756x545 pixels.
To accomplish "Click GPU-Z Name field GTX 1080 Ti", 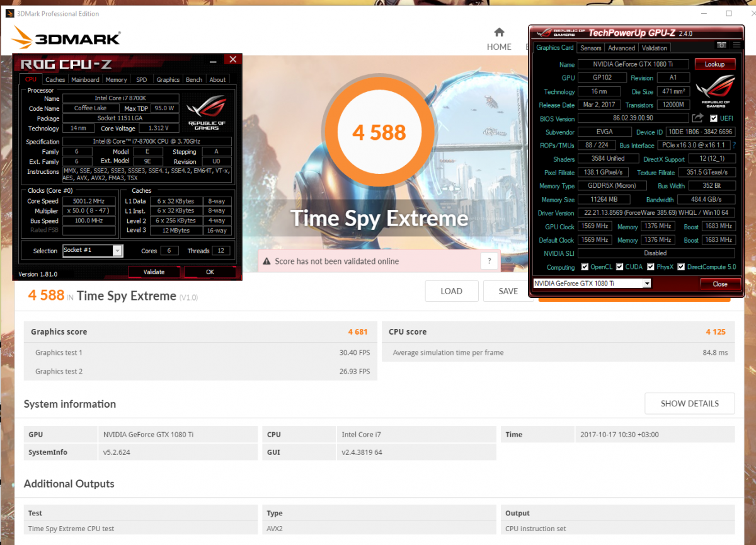I will click(x=633, y=64).
